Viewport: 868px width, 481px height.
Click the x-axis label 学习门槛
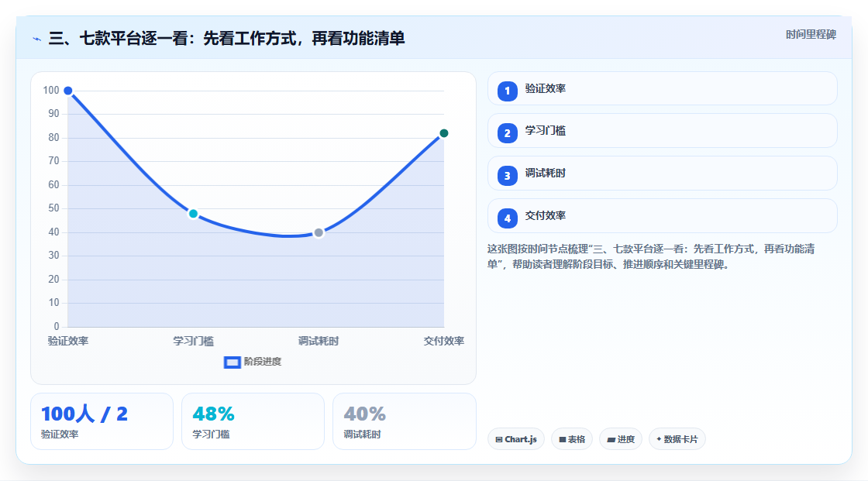[193, 341]
